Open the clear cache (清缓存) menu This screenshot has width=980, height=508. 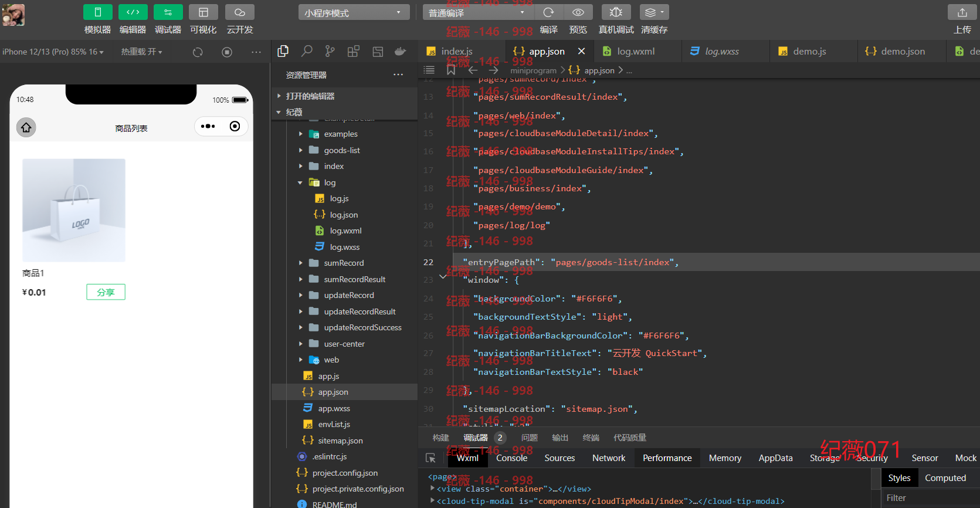tap(654, 12)
